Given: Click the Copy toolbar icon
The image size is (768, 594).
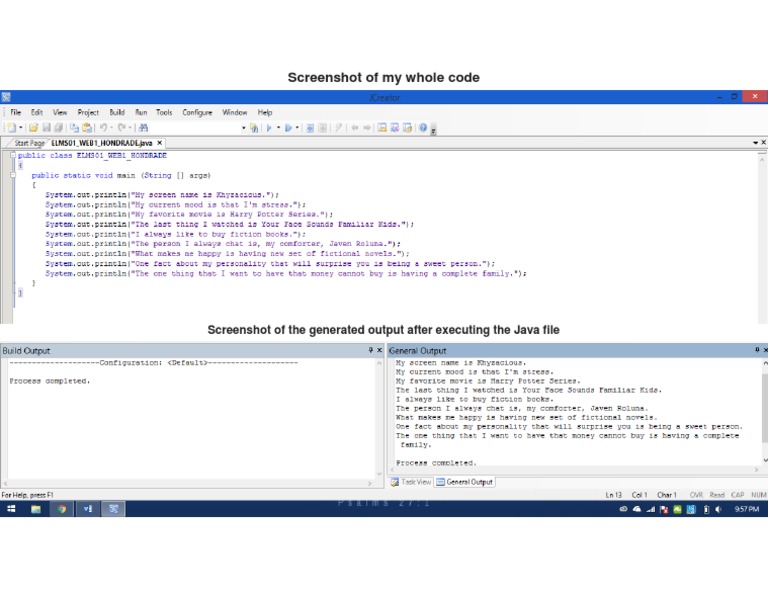Looking at the screenshot, I should pyautogui.click(x=74, y=128).
